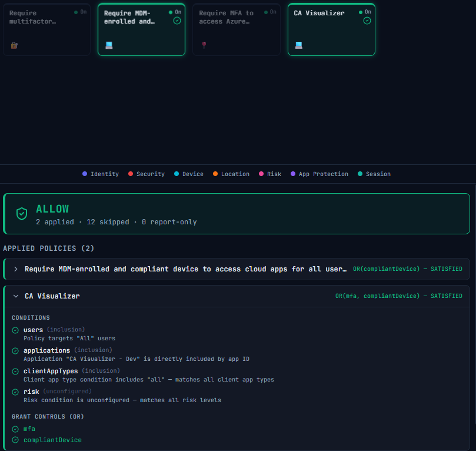
Task: Click the On status on Require multifactor card
Action: (81, 12)
